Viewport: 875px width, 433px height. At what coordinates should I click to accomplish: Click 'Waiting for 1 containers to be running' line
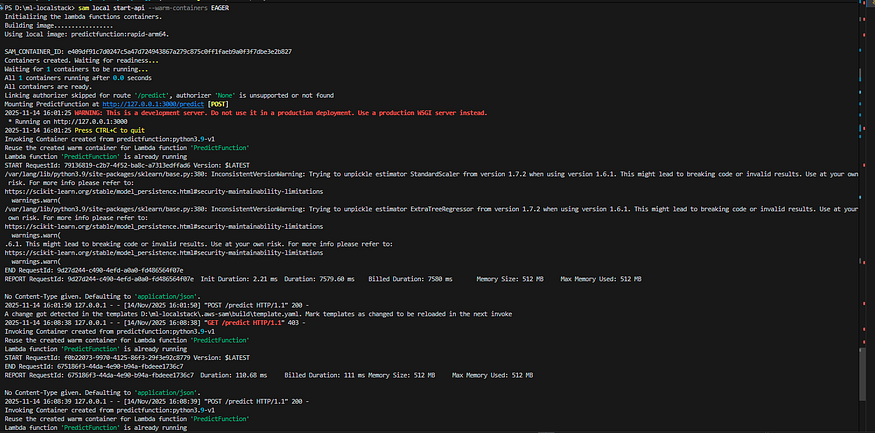tap(76, 69)
